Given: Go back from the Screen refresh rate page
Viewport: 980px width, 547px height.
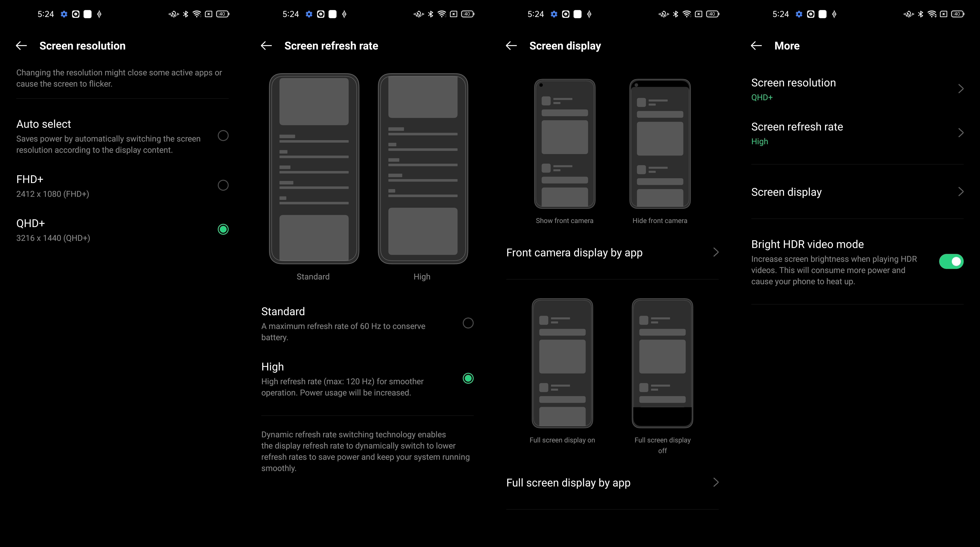Looking at the screenshot, I should pos(266,46).
